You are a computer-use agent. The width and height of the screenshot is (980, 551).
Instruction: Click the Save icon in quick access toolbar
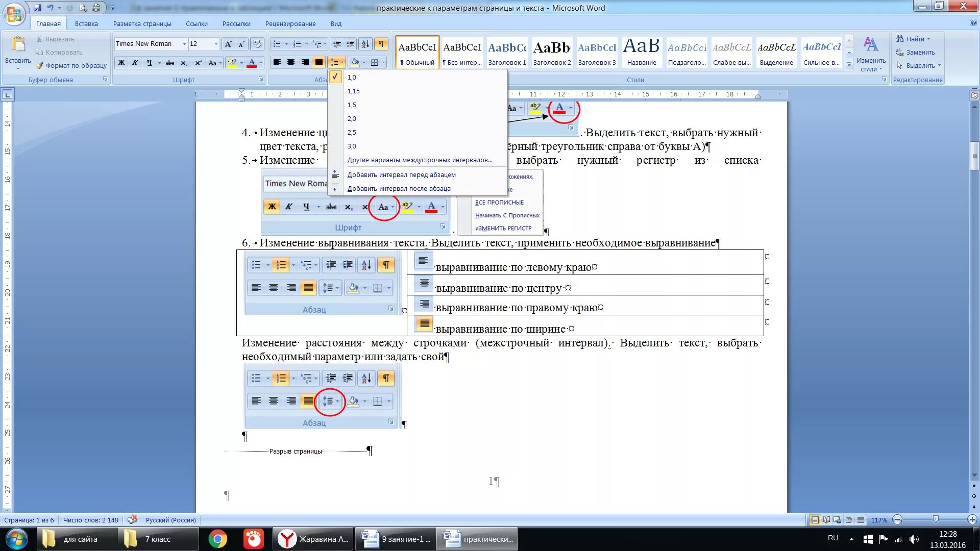37,8
